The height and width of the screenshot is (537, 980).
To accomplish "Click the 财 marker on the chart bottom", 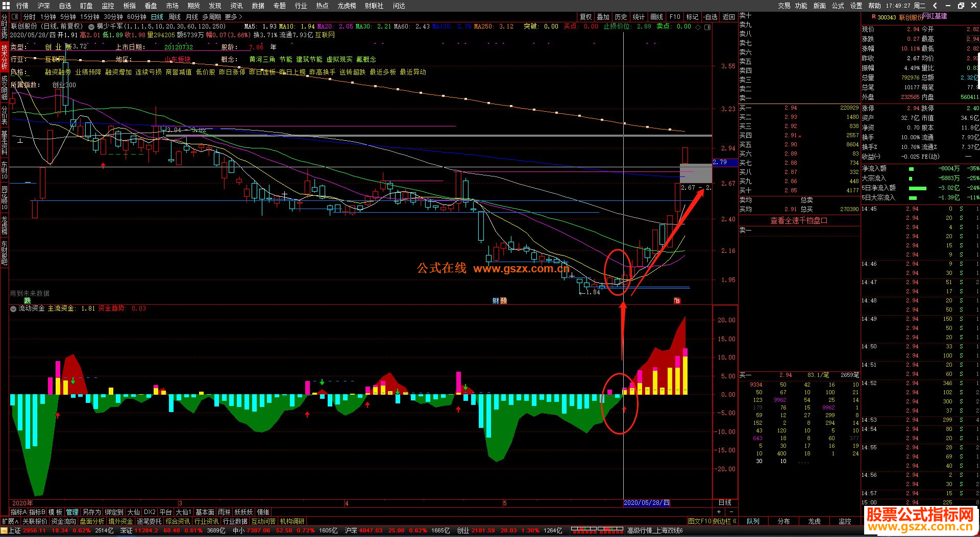I will (x=496, y=301).
